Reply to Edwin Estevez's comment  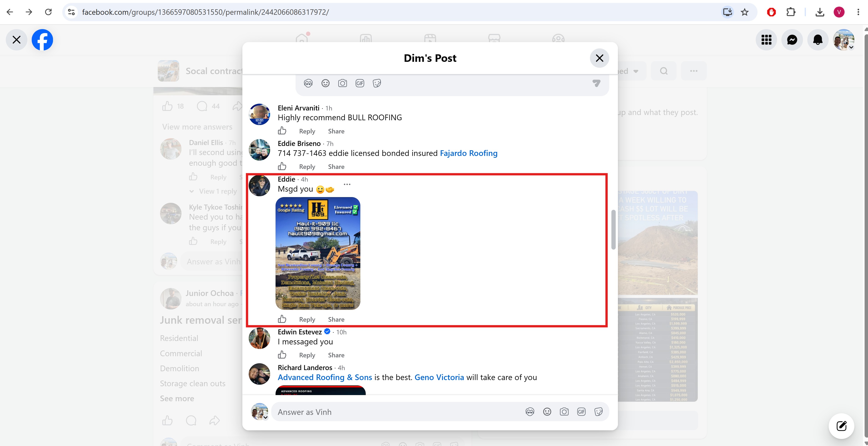pos(307,355)
